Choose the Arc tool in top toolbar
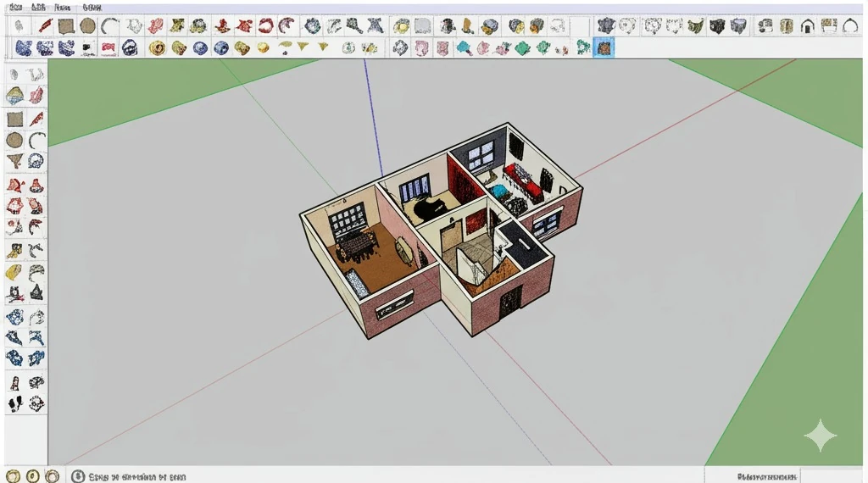The height and width of the screenshot is (483, 868). (109, 26)
